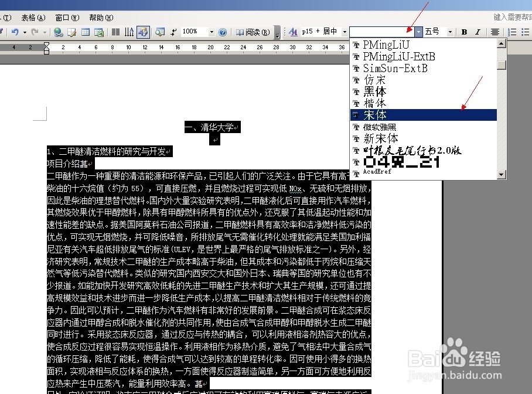Click the Insert Excel Worksheet icon
Viewport: 532px width, 394px height.
click(98, 31)
